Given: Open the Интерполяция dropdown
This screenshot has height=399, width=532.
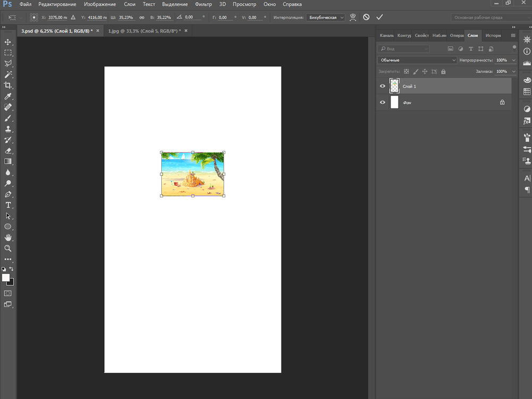Looking at the screenshot, I should pyautogui.click(x=326, y=17).
